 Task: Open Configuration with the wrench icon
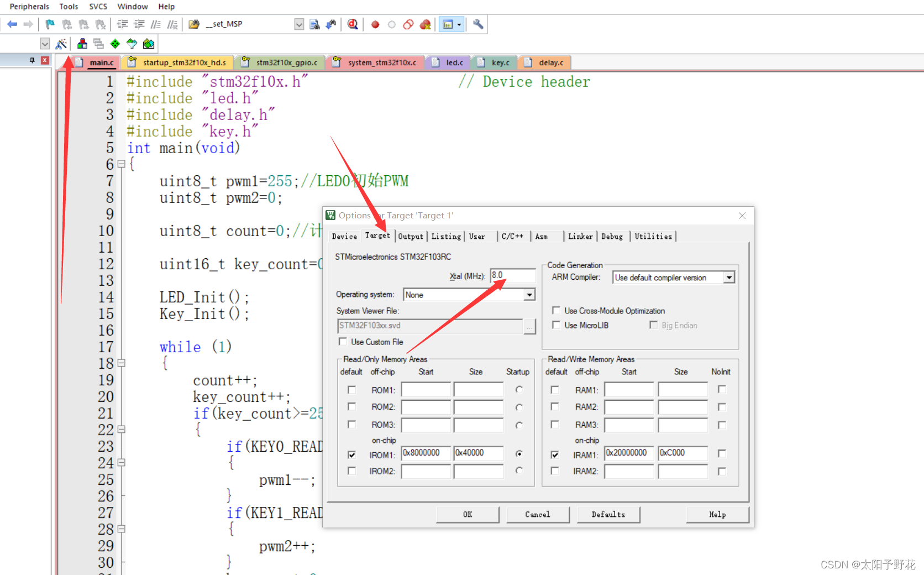coord(478,24)
